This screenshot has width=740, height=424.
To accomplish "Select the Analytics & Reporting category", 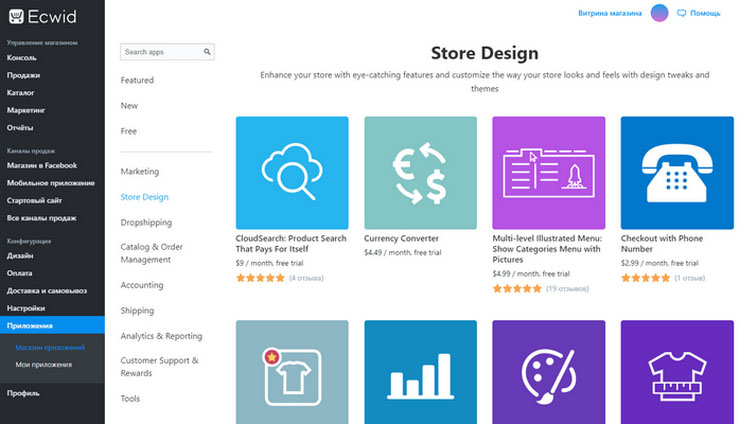I will click(161, 336).
